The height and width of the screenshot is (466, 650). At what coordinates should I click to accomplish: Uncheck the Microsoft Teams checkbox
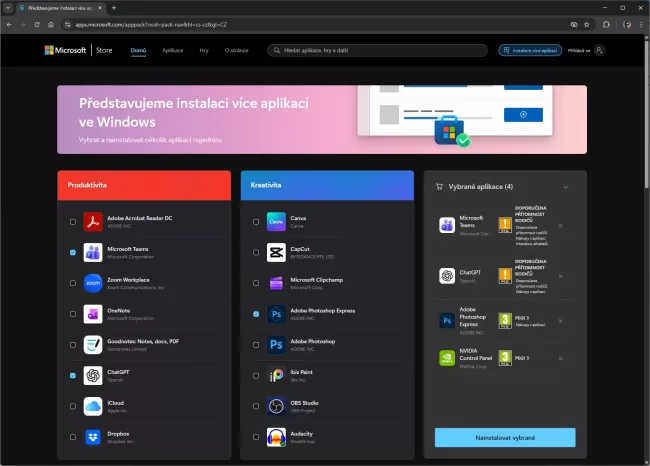coord(73,252)
